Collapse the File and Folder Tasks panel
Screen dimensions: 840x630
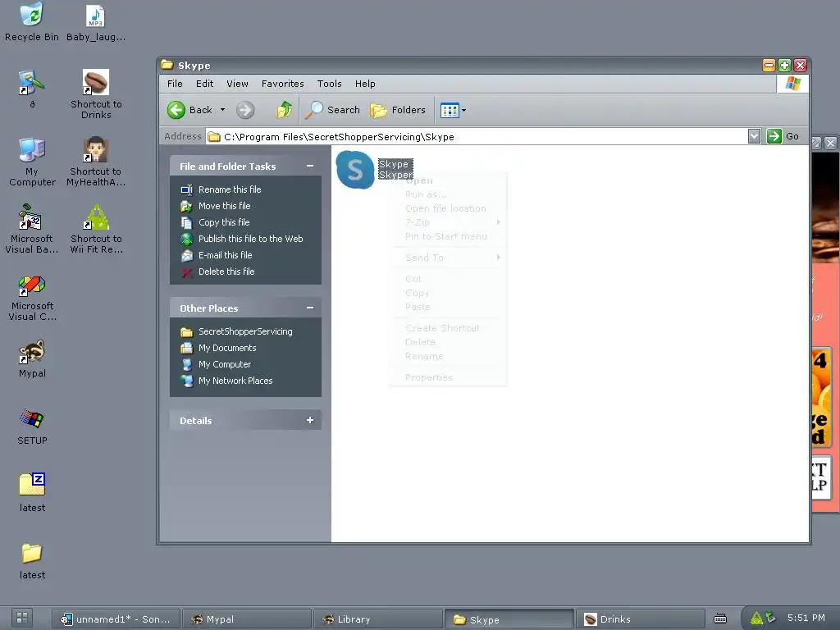309,166
